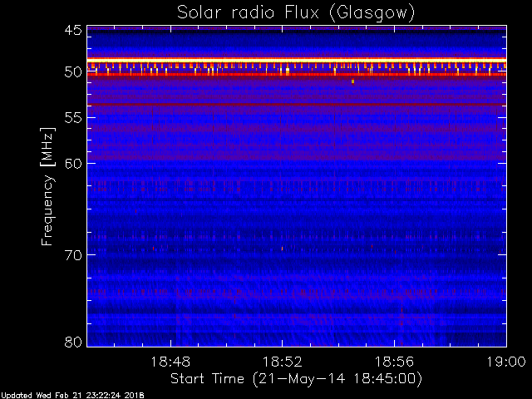The image size is (532, 399).
Task: Click the 18:48 time tick label
Action: pyautogui.click(x=170, y=362)
